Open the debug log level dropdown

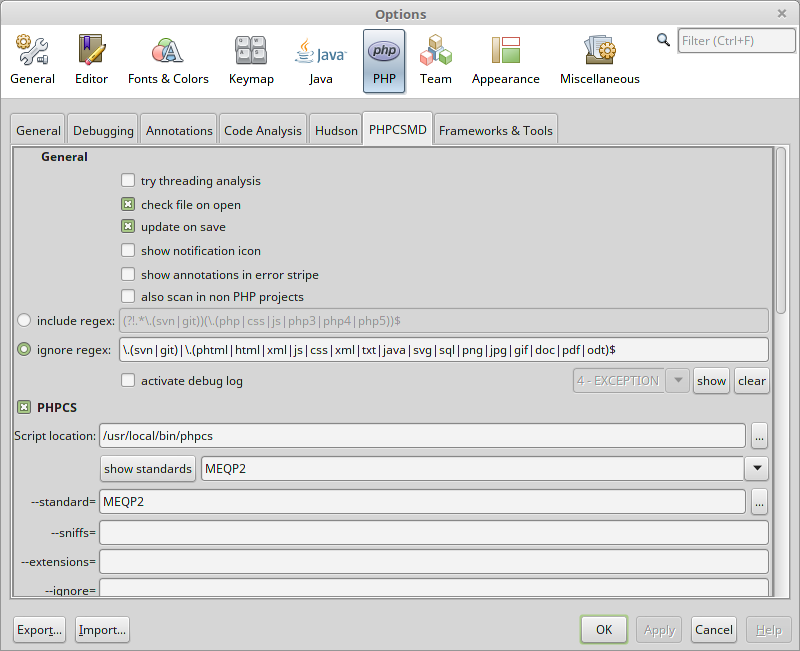point(677,381)
